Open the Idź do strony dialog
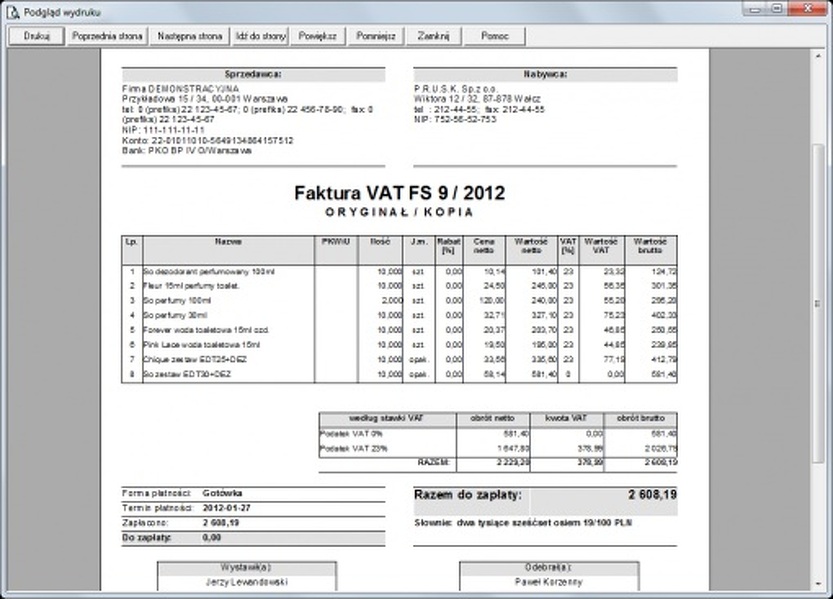This screenshot has height=599, width=833. [x=261, y=35]
